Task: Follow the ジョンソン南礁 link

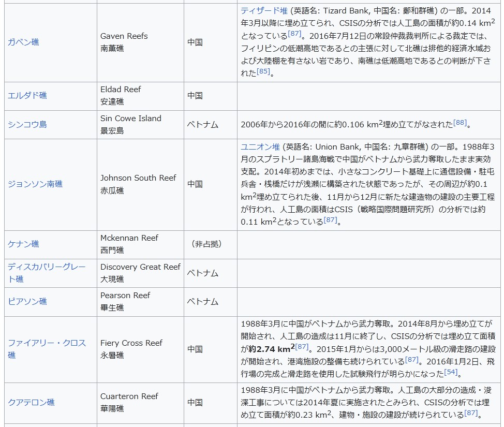Action: coord(35,184)
